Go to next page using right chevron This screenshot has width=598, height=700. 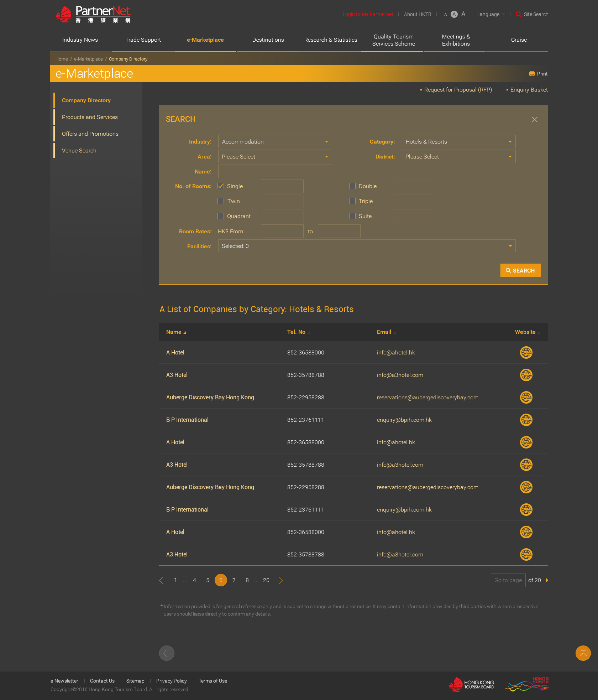point(281,580)
